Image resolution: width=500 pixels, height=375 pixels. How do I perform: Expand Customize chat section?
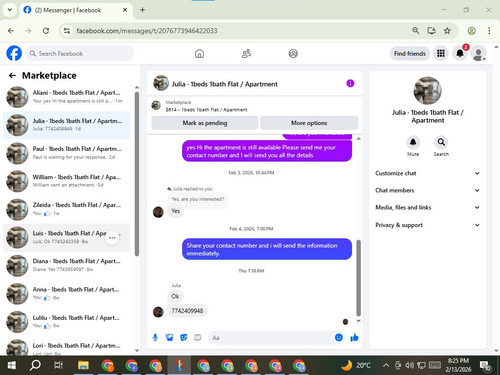[427, 173]
